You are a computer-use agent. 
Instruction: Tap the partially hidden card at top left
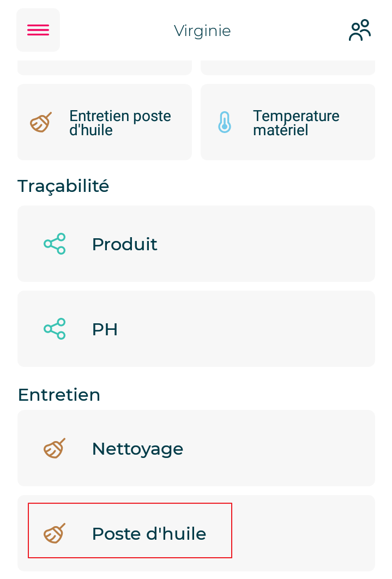pos(105,68)
